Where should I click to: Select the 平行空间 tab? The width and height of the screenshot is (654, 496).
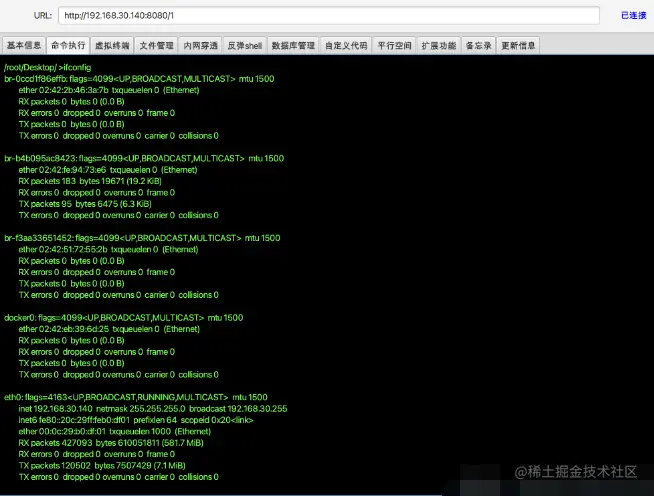394,45
